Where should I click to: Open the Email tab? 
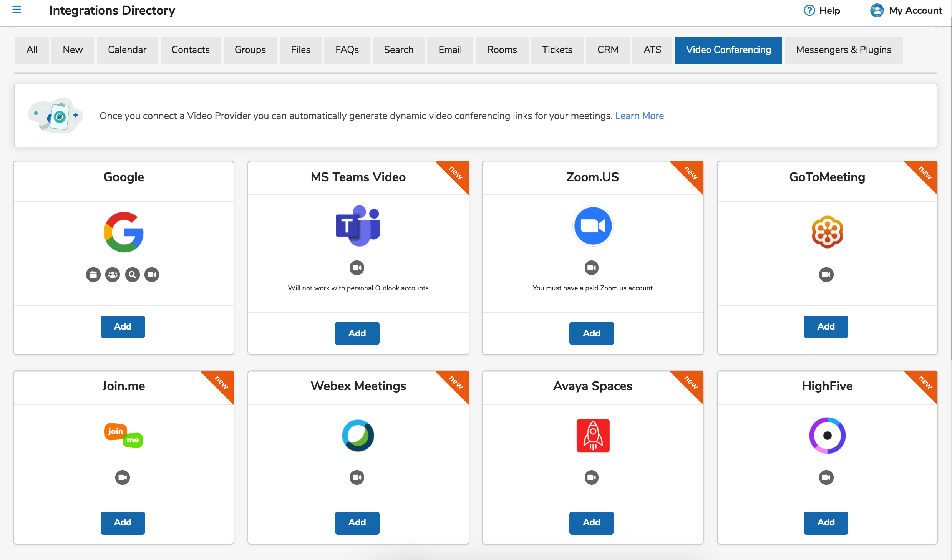450,50
